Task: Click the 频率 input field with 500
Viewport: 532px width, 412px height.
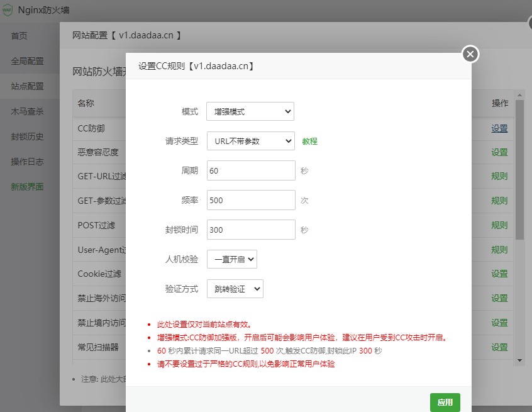Action: point(251,200)
